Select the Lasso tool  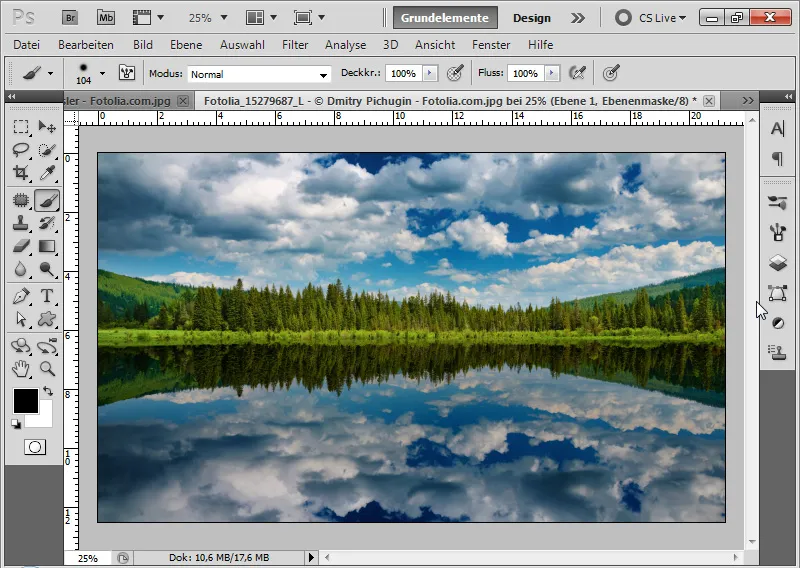coord(20,150)
